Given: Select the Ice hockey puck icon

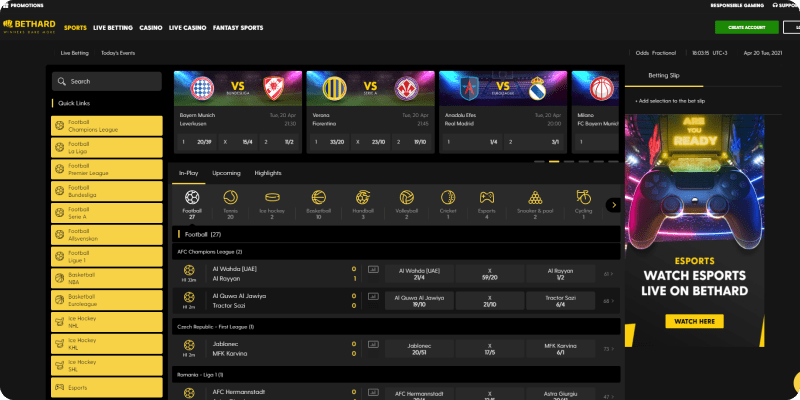Looking at the screenshot, I should pos(271,198).
